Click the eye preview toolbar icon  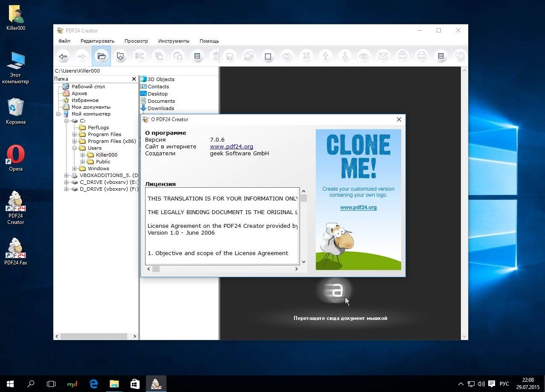(x=364, y=56)
